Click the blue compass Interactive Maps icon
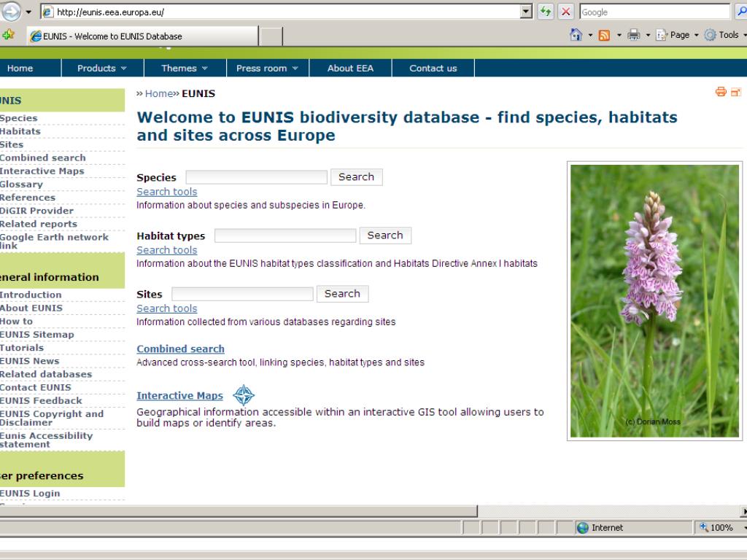The image size is (747, 560). [x=244, y=395]
